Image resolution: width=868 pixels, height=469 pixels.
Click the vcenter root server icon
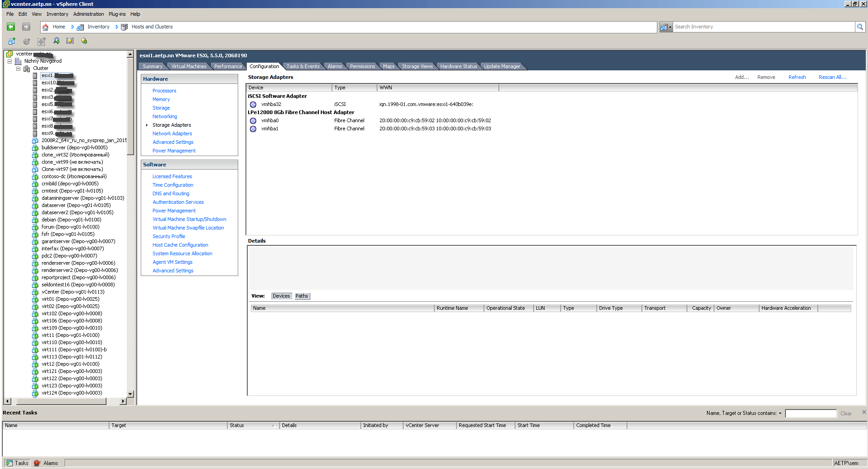pos(9,54)
